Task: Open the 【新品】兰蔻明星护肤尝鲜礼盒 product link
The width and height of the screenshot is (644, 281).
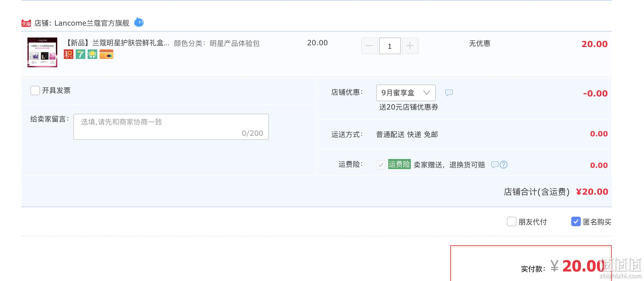Action: (x=117, y=43)
